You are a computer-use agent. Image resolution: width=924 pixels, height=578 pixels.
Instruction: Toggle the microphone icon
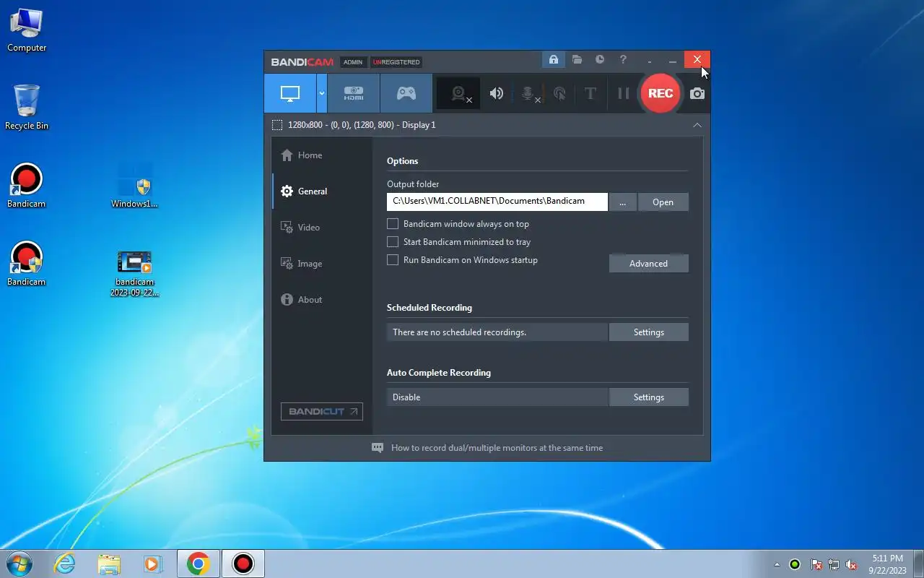point(528,94)
